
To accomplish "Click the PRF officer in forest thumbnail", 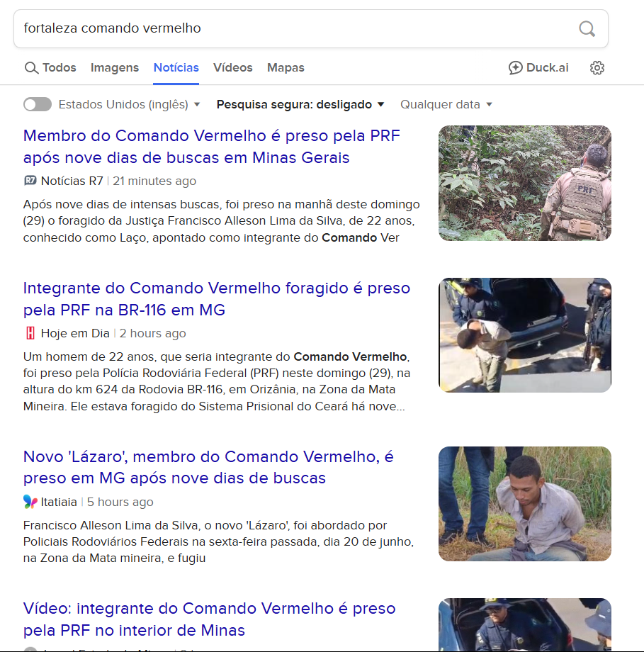I will point(525,183).
